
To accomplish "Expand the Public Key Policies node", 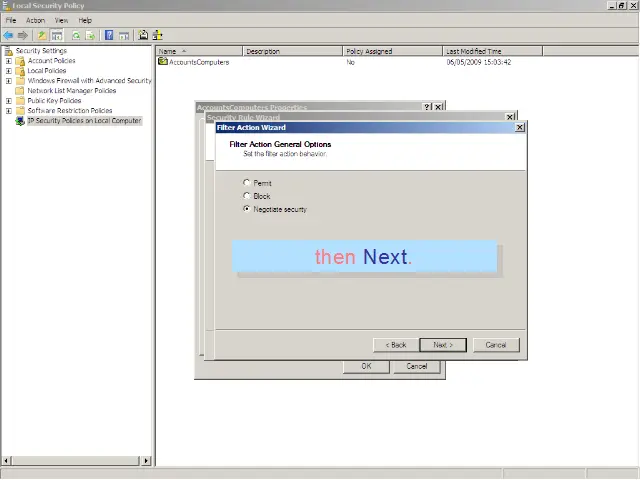I will [9, 101].
